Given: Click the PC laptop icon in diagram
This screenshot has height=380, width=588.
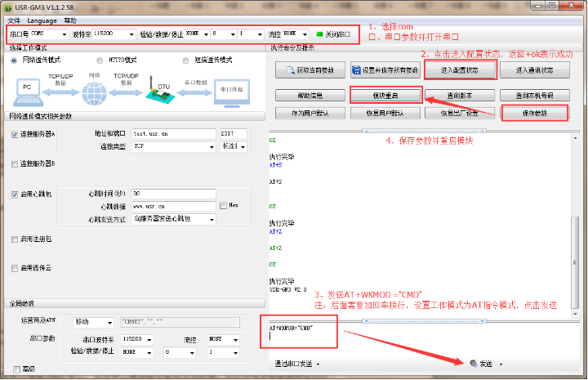Looking at the screenshot, I should (27, 88).
